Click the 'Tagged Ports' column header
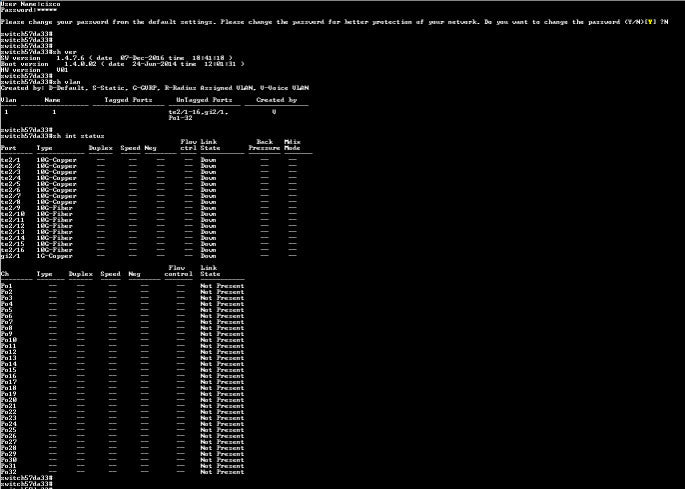This screenshot has height=489, width=685. pos(128,100)
